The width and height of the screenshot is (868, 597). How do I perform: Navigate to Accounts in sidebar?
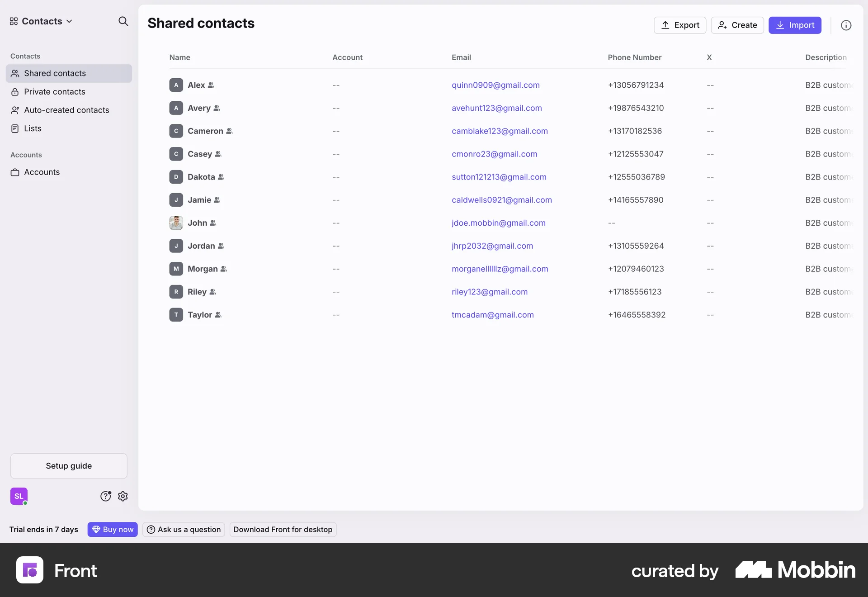point(42,172)
